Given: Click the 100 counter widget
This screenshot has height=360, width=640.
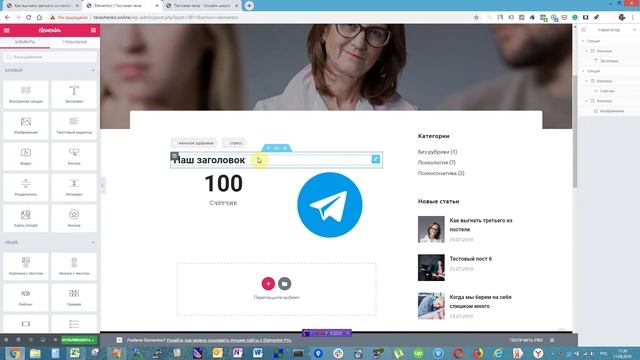Looking at the screenshot, I should tap(223, 183).
